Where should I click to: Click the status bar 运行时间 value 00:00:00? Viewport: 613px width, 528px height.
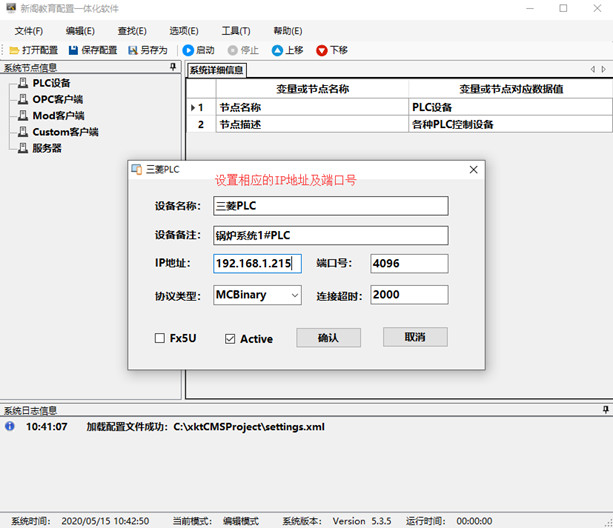tap(474, 521)
